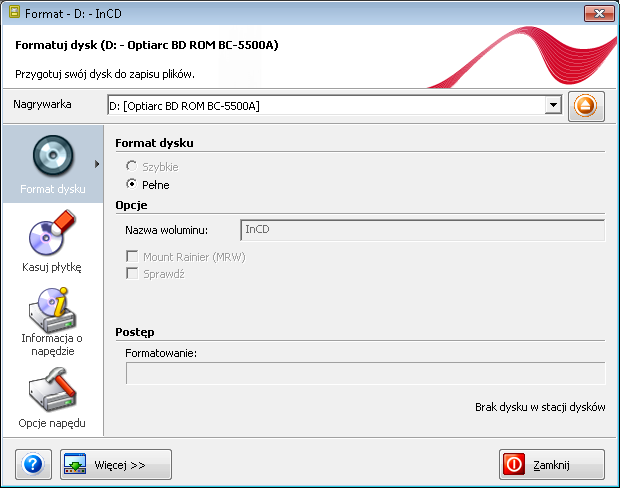
Task: Open Opcje napędu hammer drive icon
Action: 52,390
